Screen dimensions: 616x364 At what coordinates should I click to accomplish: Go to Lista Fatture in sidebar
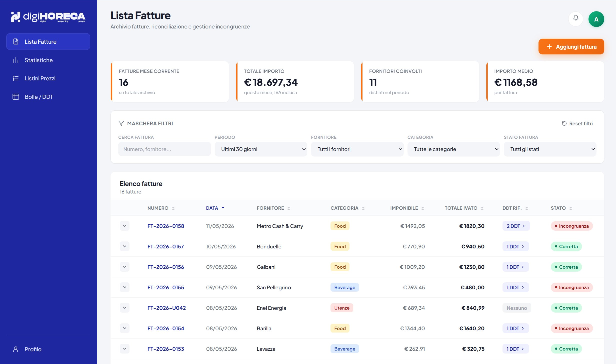click(x=48, y=42)
